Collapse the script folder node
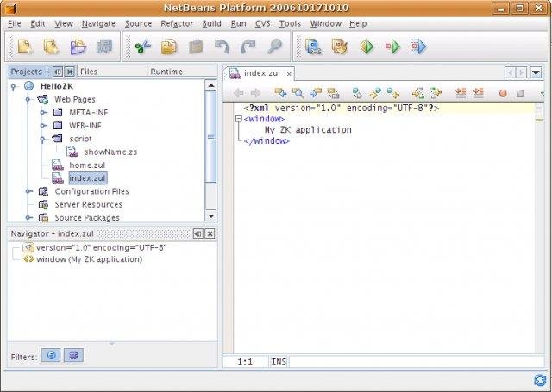This screenshot has height=392, width=552. [x=42, y=140]
